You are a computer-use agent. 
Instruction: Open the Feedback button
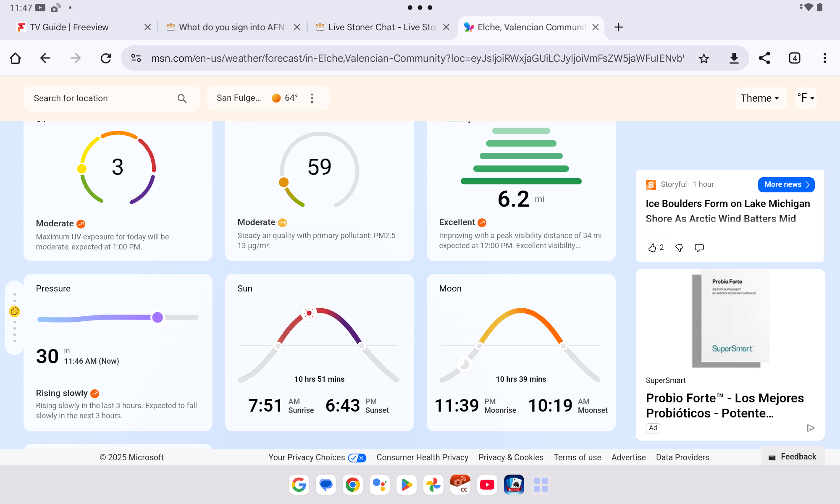click(793, 457)
